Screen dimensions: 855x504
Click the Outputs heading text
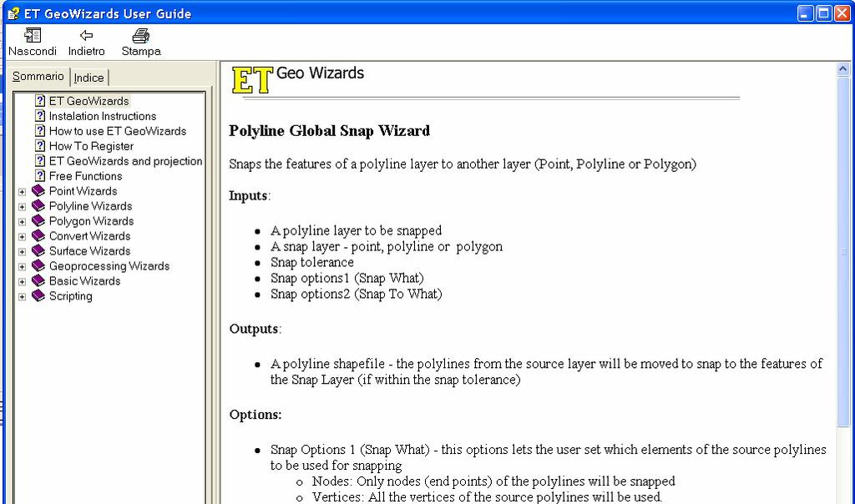(x=254, y=329)
